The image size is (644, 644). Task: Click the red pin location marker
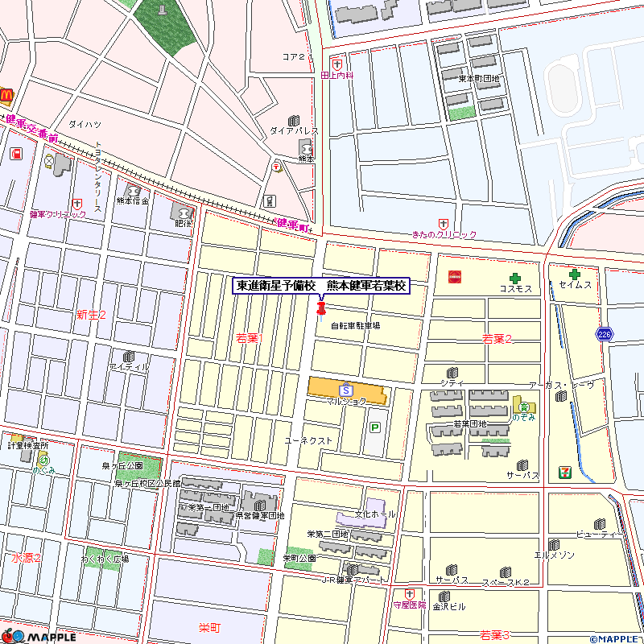pos(322,309)
